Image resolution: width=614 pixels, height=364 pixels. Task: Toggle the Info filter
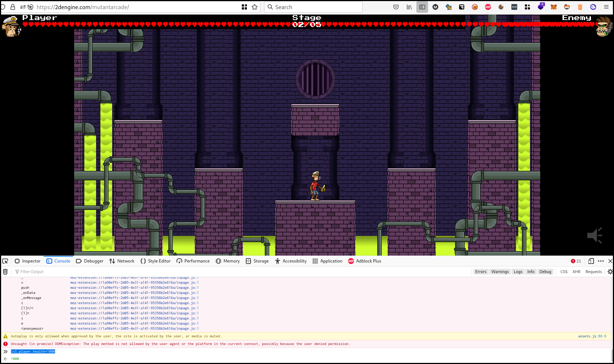coord(531,272)
